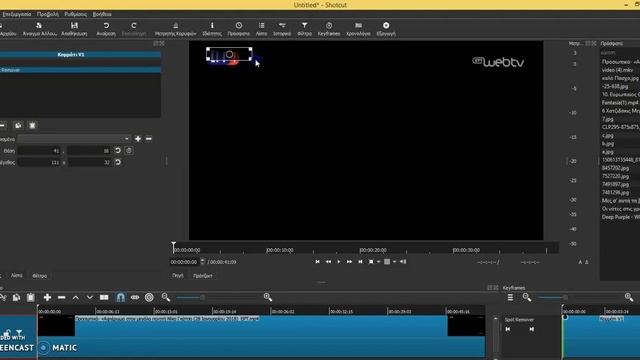640x360 pixels.
Task: Skip to the end of the clip
Action: pos(360,262)
